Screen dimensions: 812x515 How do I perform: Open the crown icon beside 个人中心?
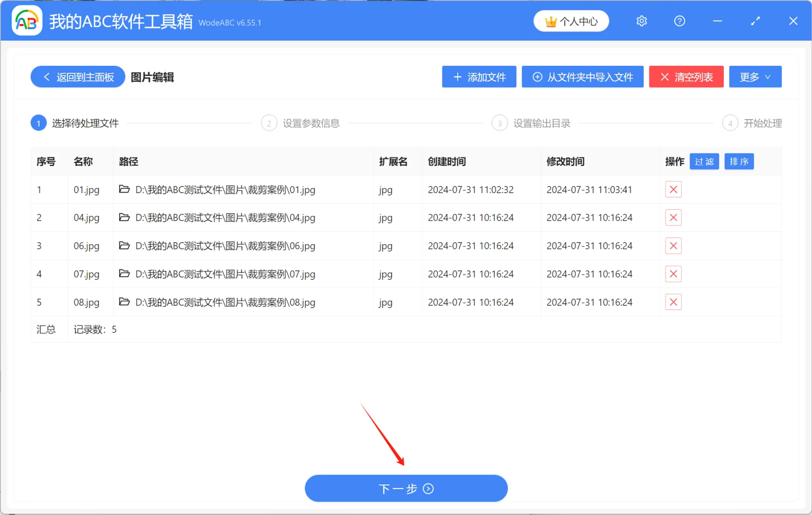pyautogui.click(x=550, y=21)
